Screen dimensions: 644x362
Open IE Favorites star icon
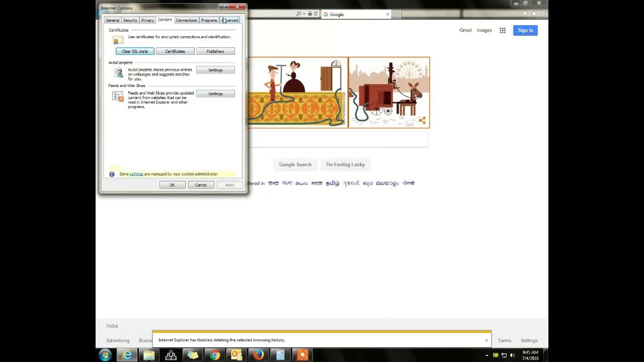(534, 14)
